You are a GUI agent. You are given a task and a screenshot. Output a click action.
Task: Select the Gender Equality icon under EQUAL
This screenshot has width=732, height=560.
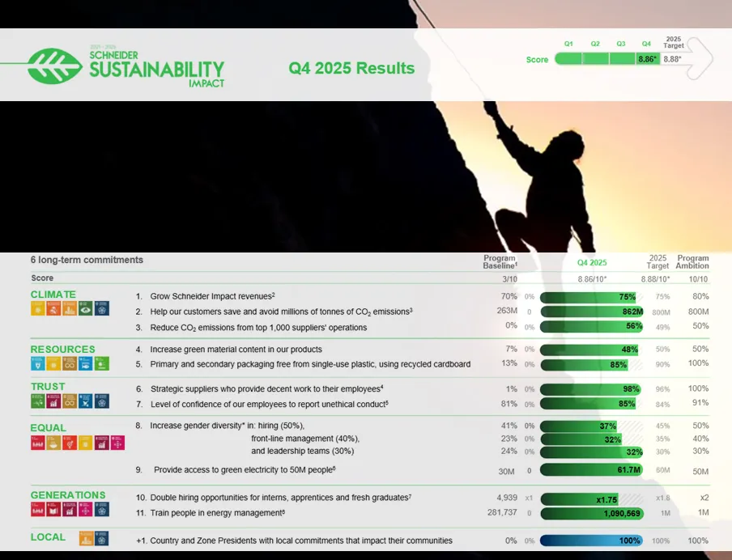click(70, 443)
